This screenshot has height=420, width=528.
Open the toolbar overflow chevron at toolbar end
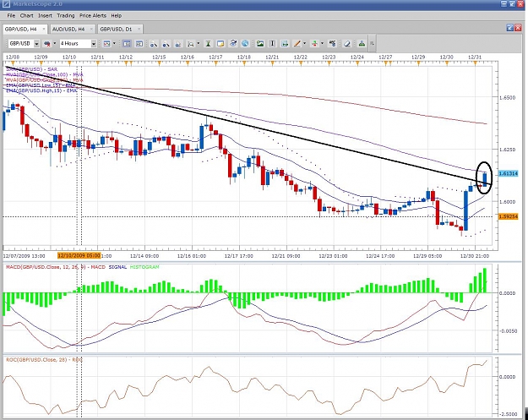coord(372,44)
